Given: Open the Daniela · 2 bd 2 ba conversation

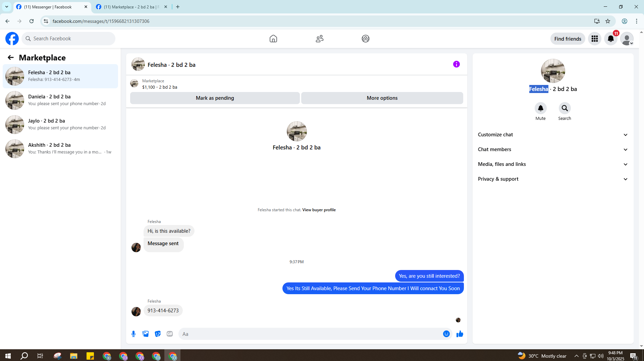Looking at the screenshot, I should coord(60,100).
